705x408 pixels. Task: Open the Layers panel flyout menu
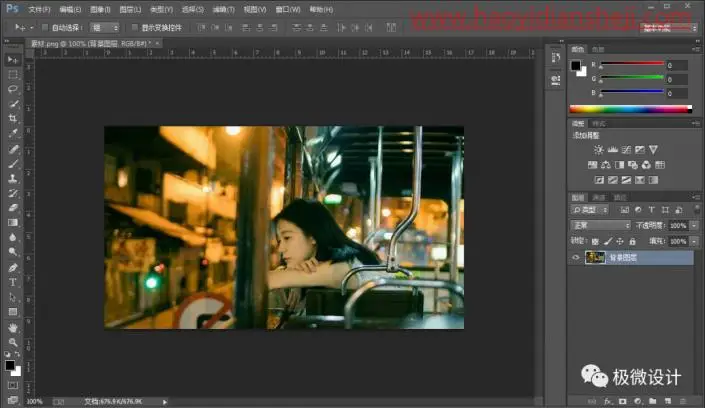(x=696, y=197)
